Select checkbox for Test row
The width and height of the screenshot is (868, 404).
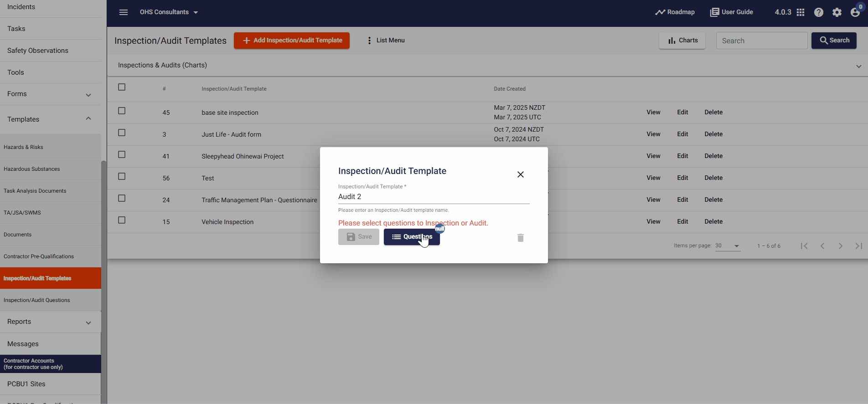coord(122,176)
